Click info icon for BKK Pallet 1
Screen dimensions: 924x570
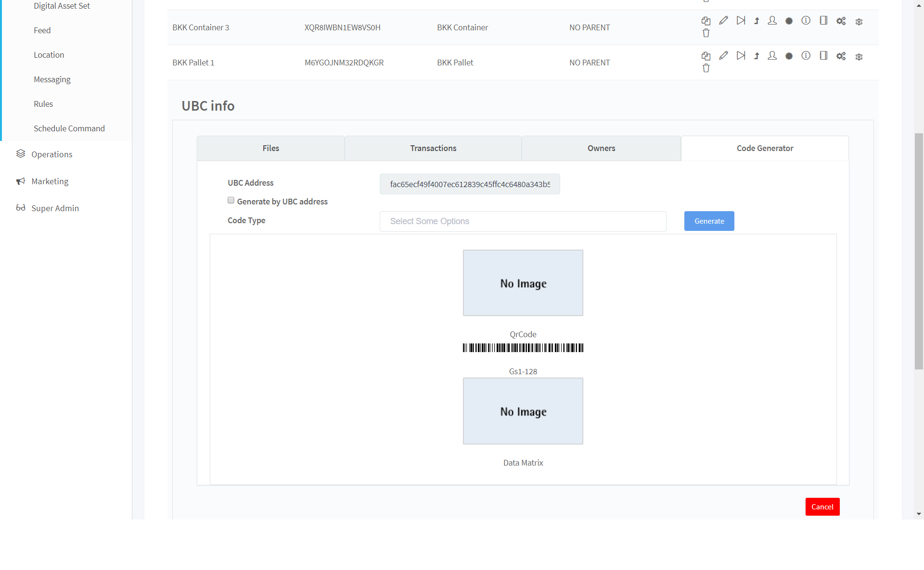806,56
